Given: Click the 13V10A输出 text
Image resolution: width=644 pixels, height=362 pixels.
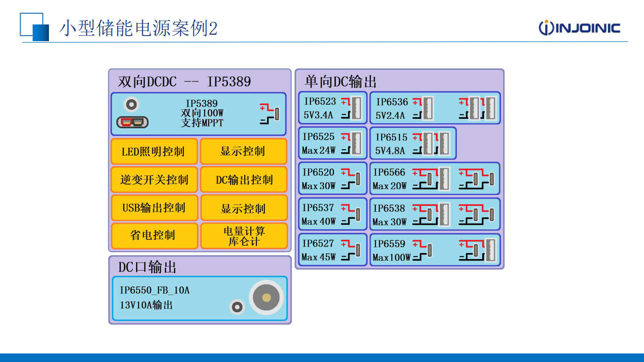Looking at the screenshot, I should point(146,305).
